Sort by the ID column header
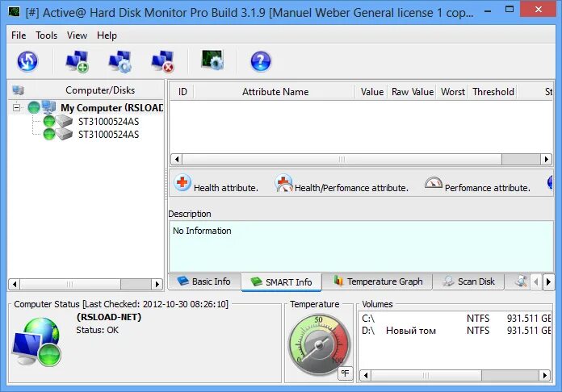This screenshot has width=562, height=392. point(182,92)
